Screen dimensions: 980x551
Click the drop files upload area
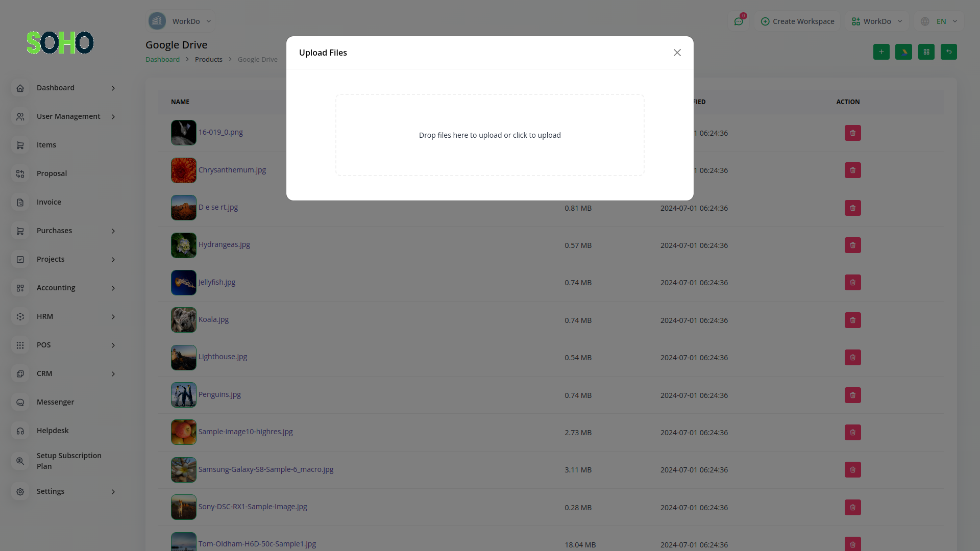pyautogui.click(x=490, y=135)
